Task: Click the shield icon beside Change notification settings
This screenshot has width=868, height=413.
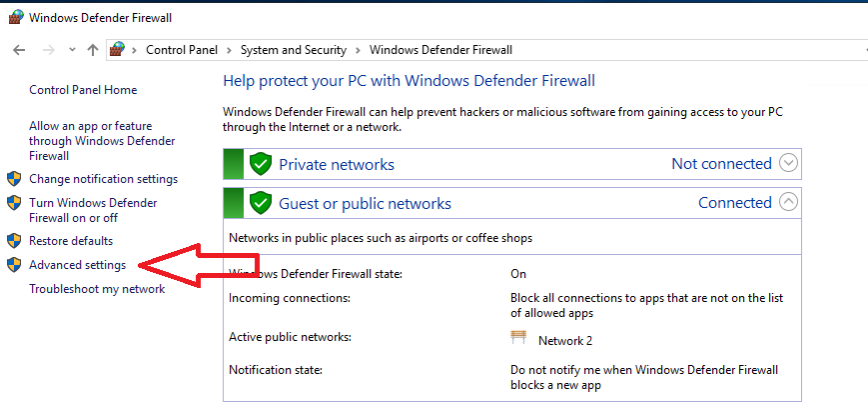Action: point(14,179)
